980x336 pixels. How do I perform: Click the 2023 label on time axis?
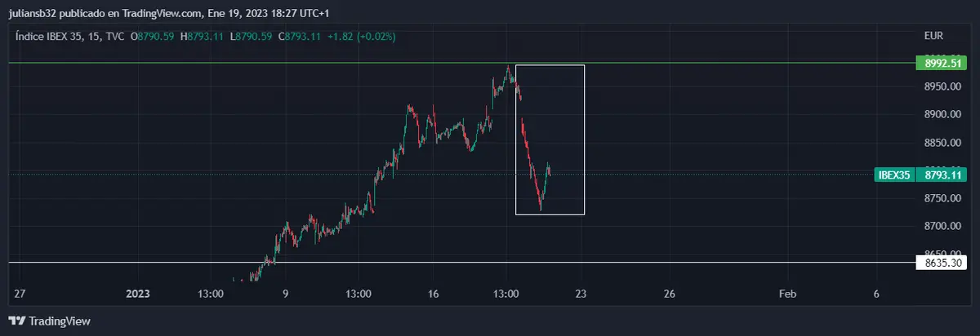(140, 294)
